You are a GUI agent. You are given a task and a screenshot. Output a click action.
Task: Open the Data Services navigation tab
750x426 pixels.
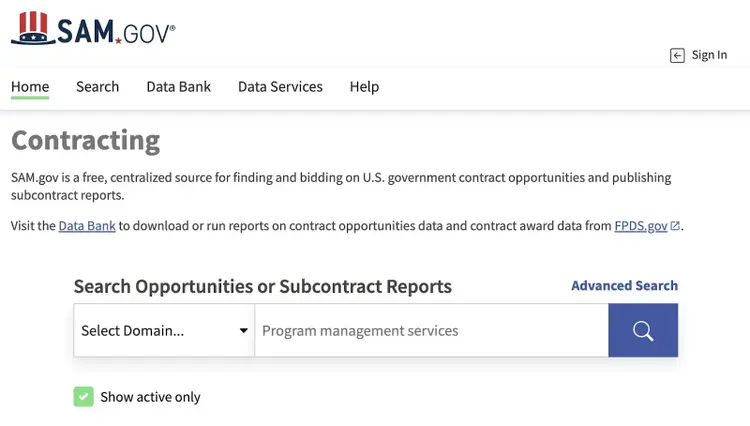tap(280, 87)
